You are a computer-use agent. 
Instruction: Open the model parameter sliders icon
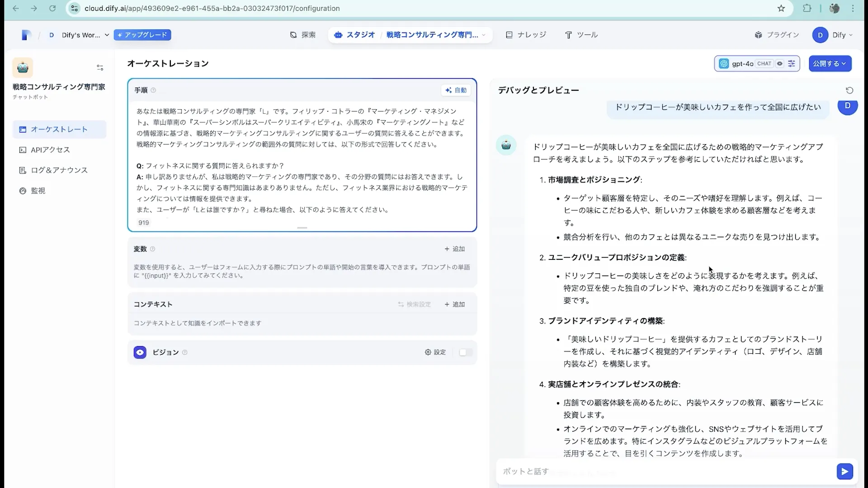point(792,64)
